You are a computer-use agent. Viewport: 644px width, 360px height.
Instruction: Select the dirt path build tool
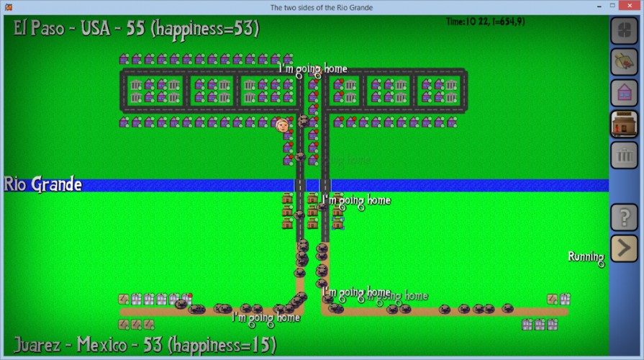(624, 62)
